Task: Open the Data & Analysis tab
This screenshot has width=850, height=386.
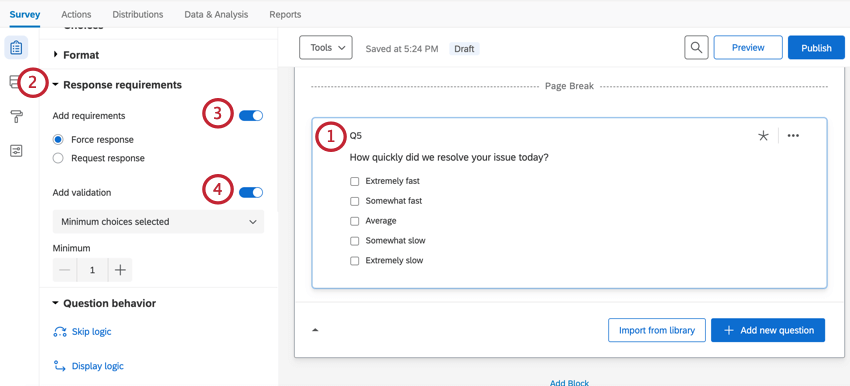Action: (x=216, y=15)
